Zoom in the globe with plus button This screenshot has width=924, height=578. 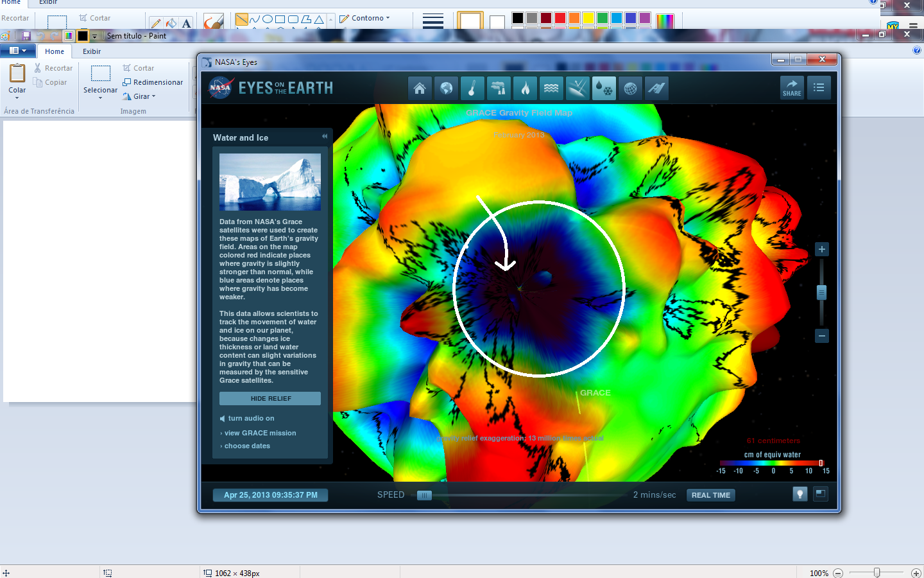pos(821,249)
